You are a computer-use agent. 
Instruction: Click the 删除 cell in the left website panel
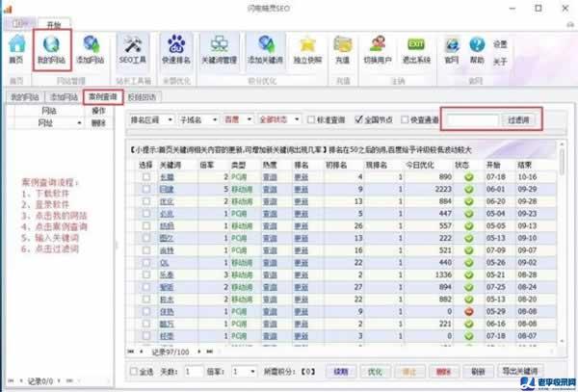pos(98,123)
